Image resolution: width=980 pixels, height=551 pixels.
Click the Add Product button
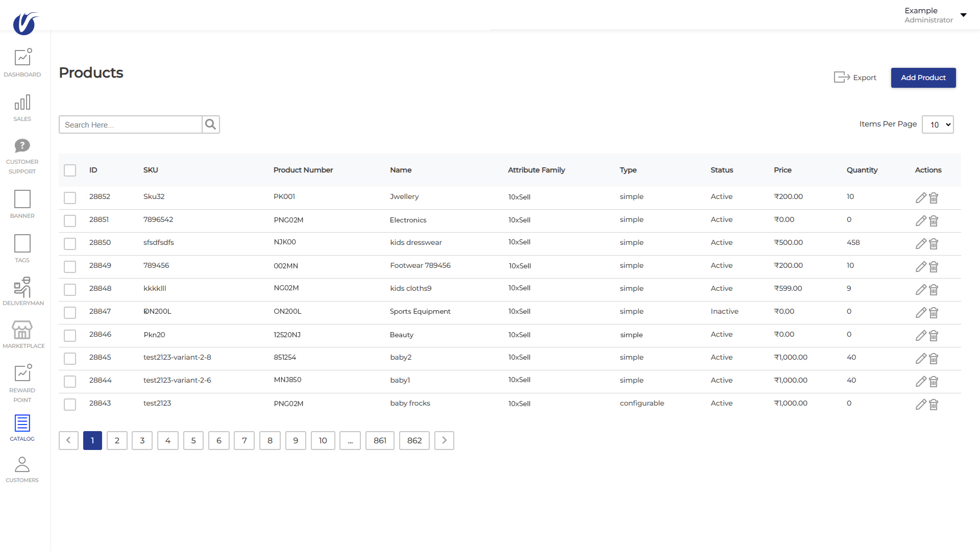click(923, 78)
